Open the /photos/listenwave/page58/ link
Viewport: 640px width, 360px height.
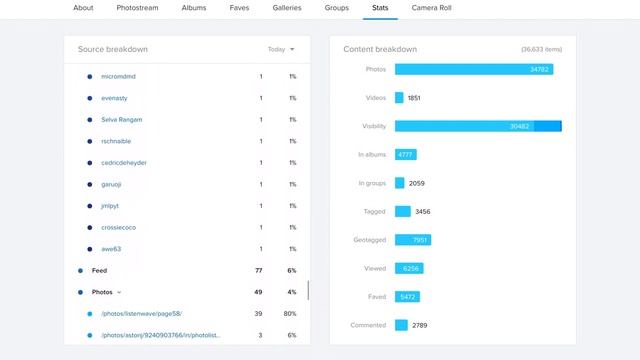tap(142, 314)
